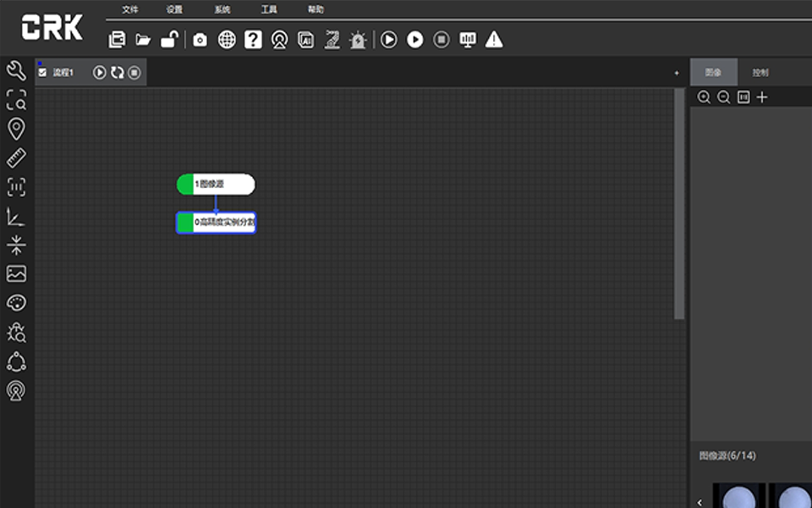Click the camera icon in the toolbar

(200, 40)
